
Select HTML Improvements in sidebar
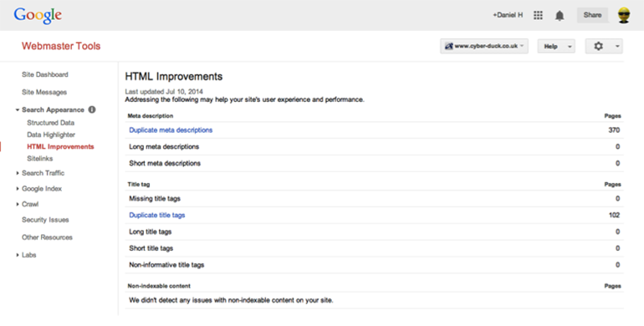pos(60,146)
